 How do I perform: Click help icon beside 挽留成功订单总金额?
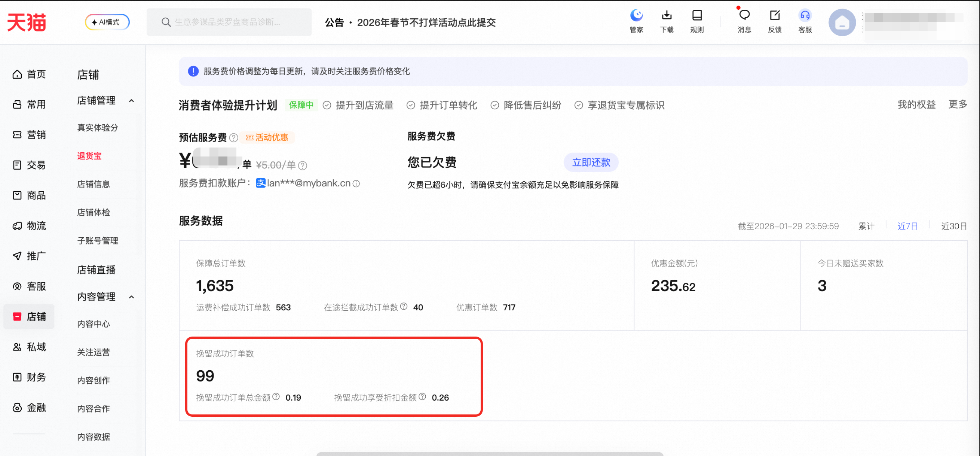(x=276, y=396)
